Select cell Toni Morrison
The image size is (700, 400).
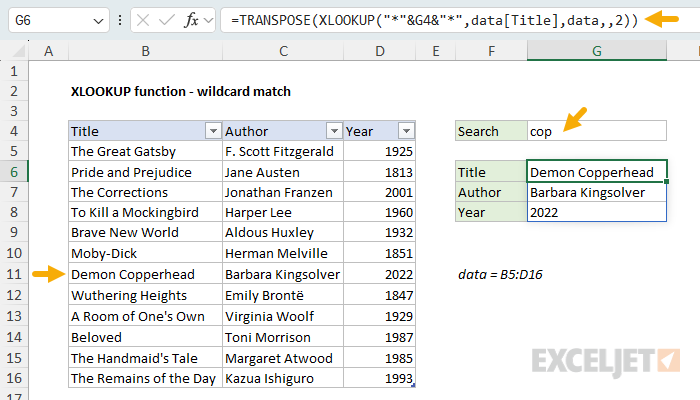tap(283, 337)
